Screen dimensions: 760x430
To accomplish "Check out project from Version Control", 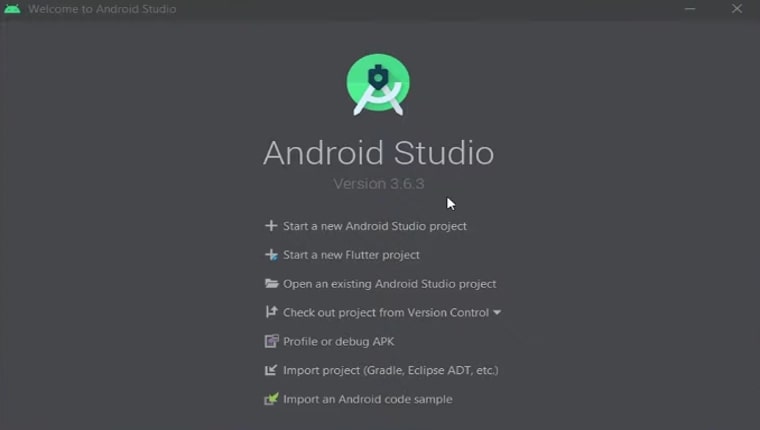I will [386, 313].
